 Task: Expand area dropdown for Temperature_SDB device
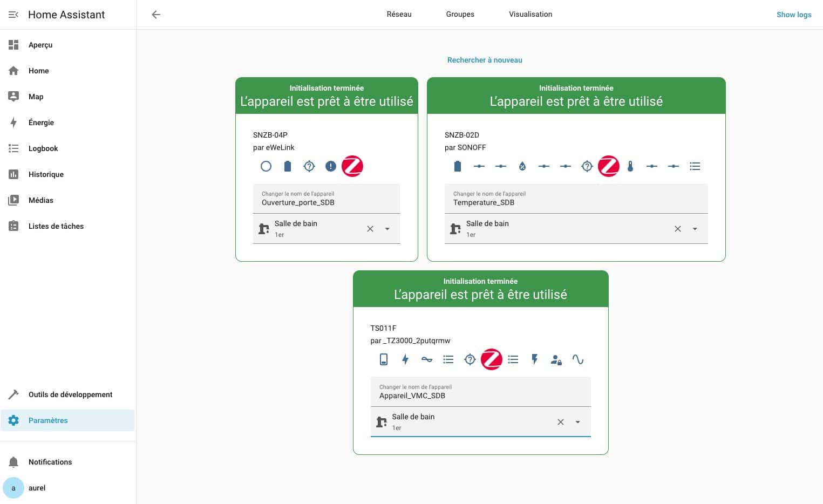tap(695, 229)
